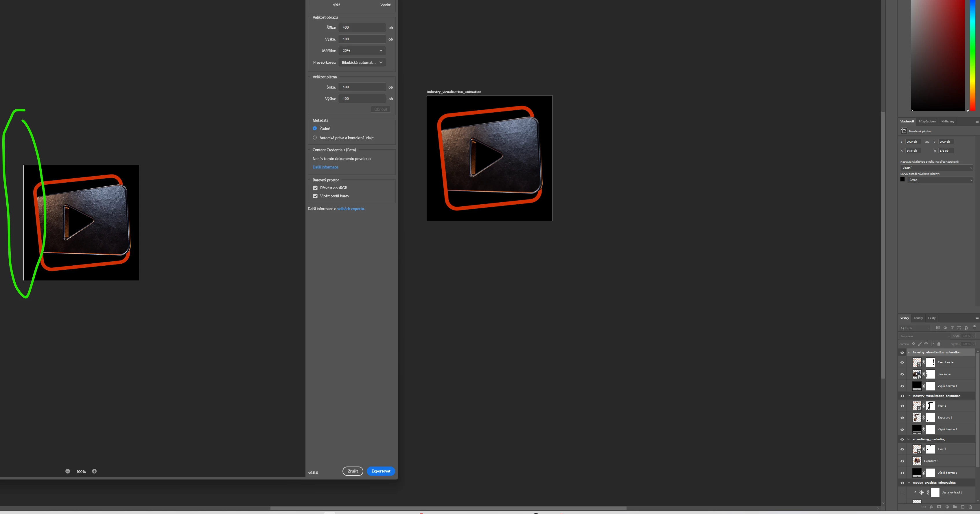The height and width of the screenshot is (514, 980).
Task: Uncheck Převést do sRGB checkbox
Action: click(315, 188)
